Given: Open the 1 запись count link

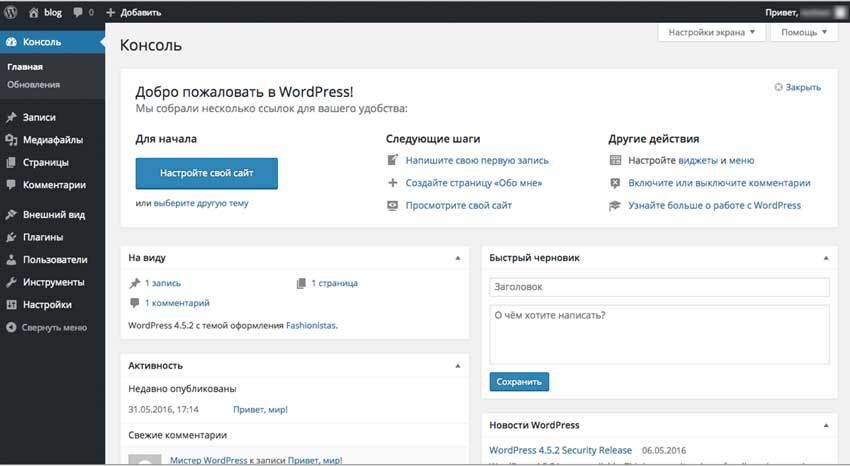Looking at the screenshot, I should pos(163,283).
